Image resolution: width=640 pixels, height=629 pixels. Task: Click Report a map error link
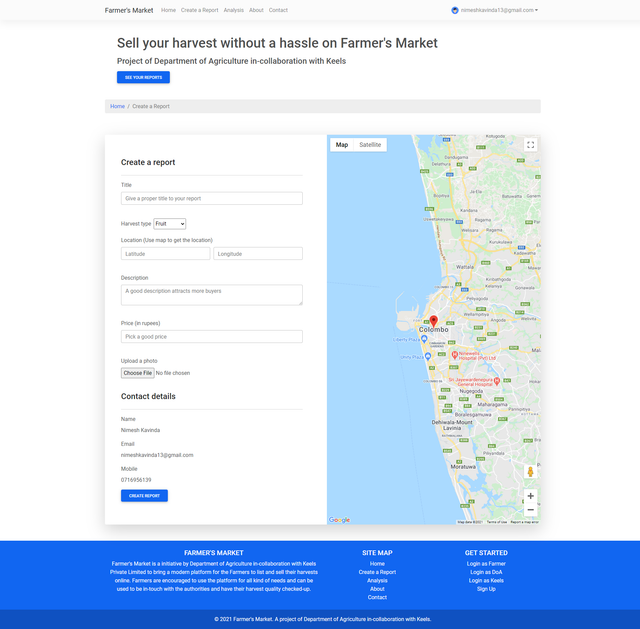point(524,522)
